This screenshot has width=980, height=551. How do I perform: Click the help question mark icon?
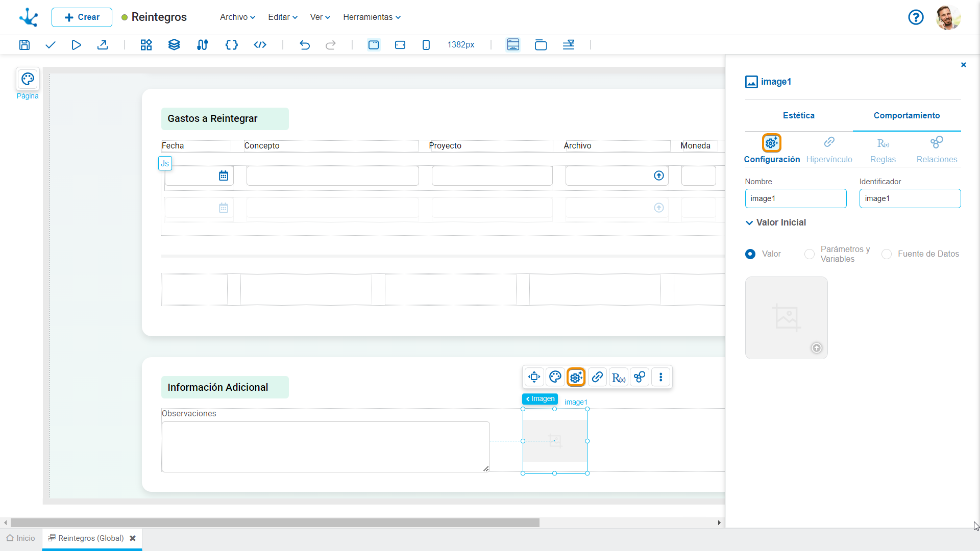916,17
